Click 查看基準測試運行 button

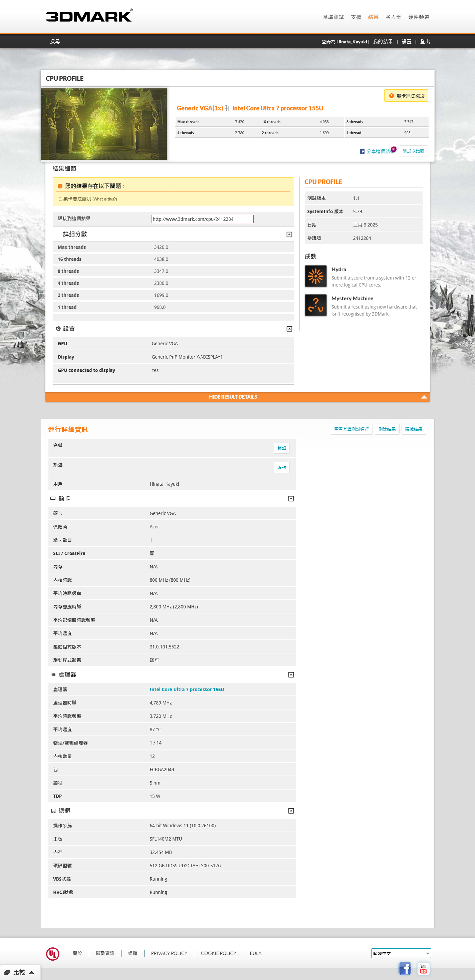[x=351, y=429]
